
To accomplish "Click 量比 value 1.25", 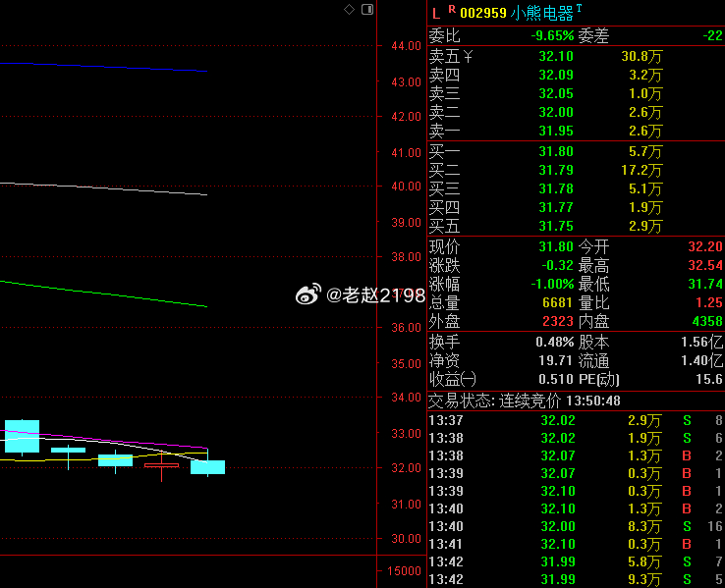I will (709, 303).
